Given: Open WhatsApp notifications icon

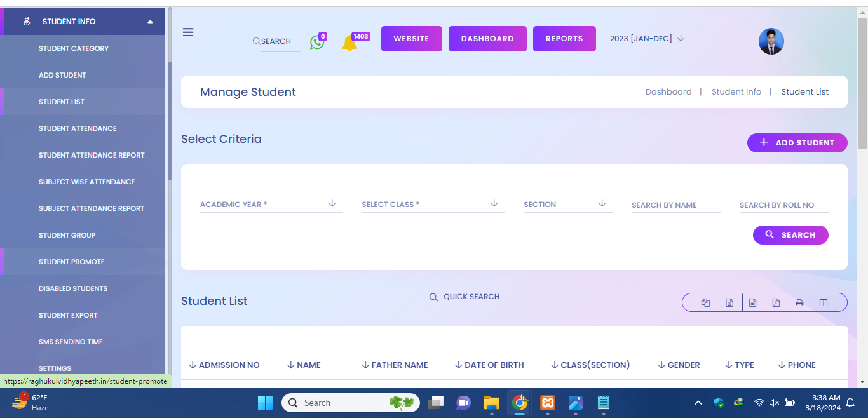Looking at the screenshot, I should [317, 42].
